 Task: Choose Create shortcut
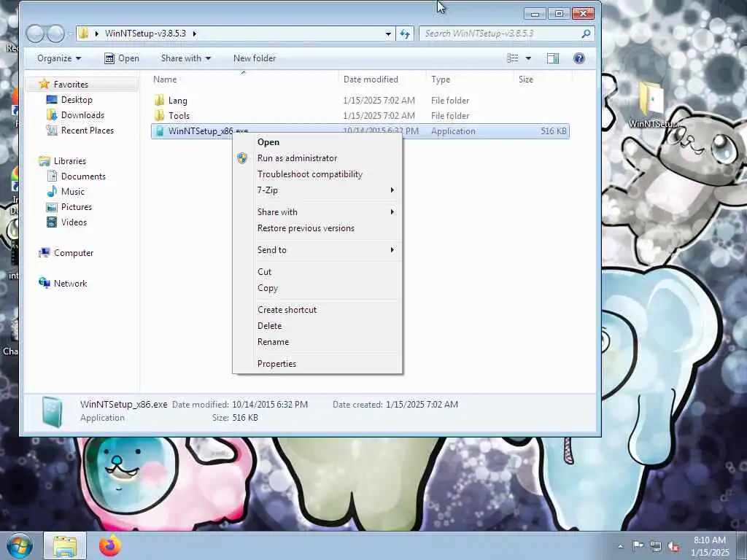point(318,309)
